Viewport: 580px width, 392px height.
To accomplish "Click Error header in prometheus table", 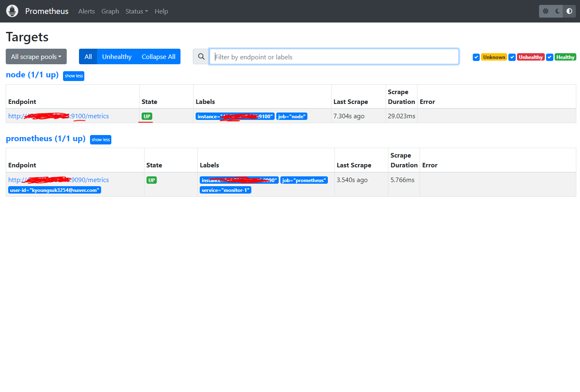I will pos(430,165).
